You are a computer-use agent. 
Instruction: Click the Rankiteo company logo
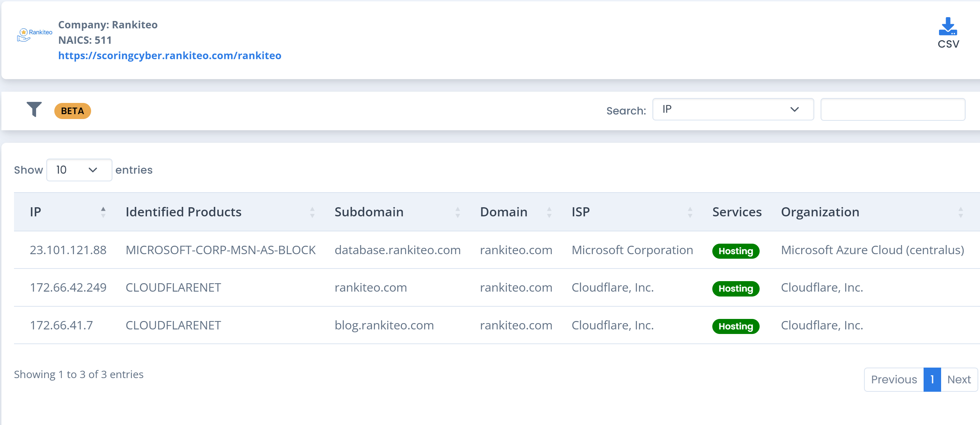[x=34, y=35]
